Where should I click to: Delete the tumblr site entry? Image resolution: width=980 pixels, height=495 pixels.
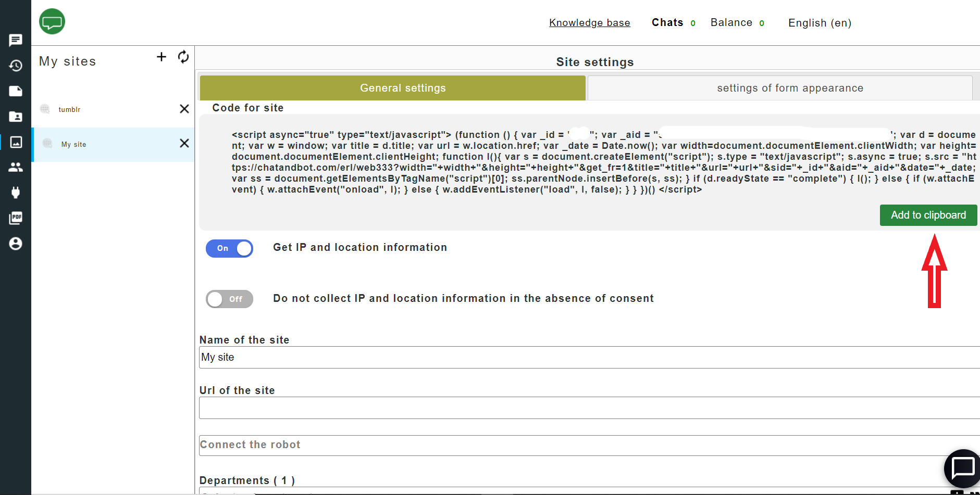coord(184,109)
